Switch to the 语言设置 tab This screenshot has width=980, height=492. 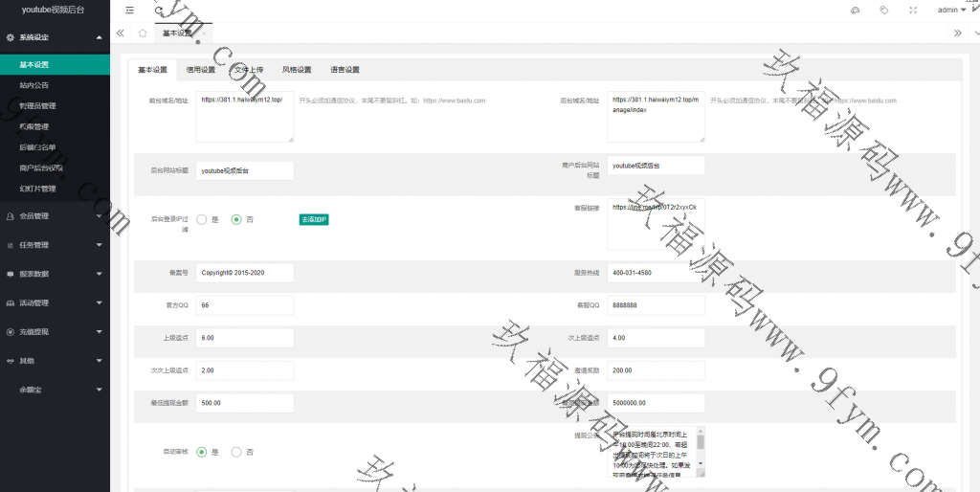coord(345,70)
